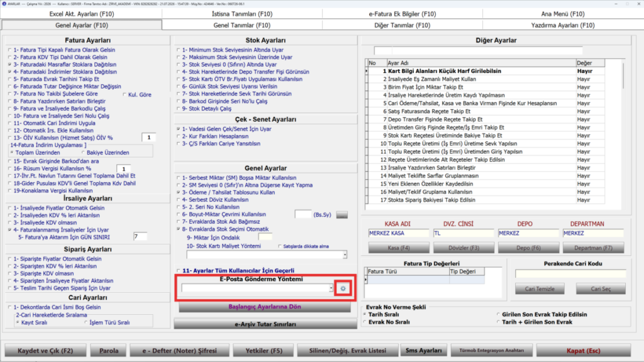Image resolution: width=644 pixels, height=362 pixels.
Task: Click the ellipsis button beside Bs.Sy
Action: pos(341,215)
